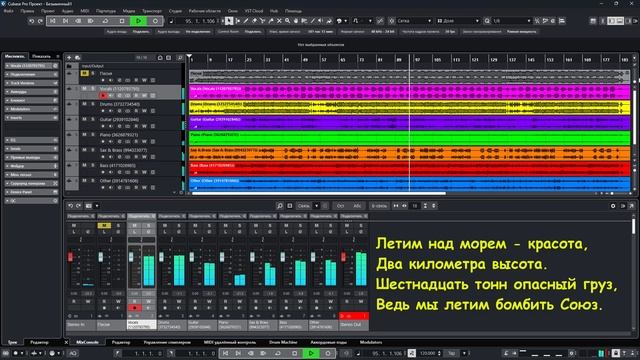This screenshot has height=360, width=640.
Task: Click the horizontal scrollbar under the arrangement
Action: click(318, 193)
